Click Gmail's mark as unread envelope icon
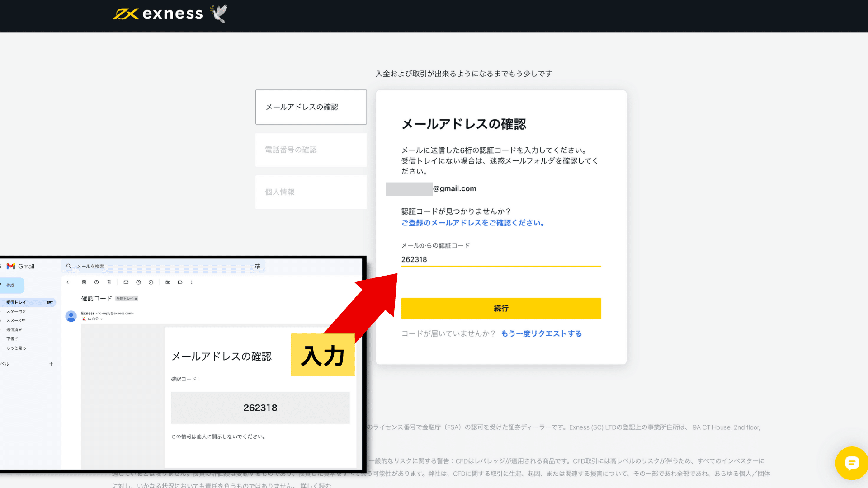This screenshot has height=488, width=868. click(126, 282)
